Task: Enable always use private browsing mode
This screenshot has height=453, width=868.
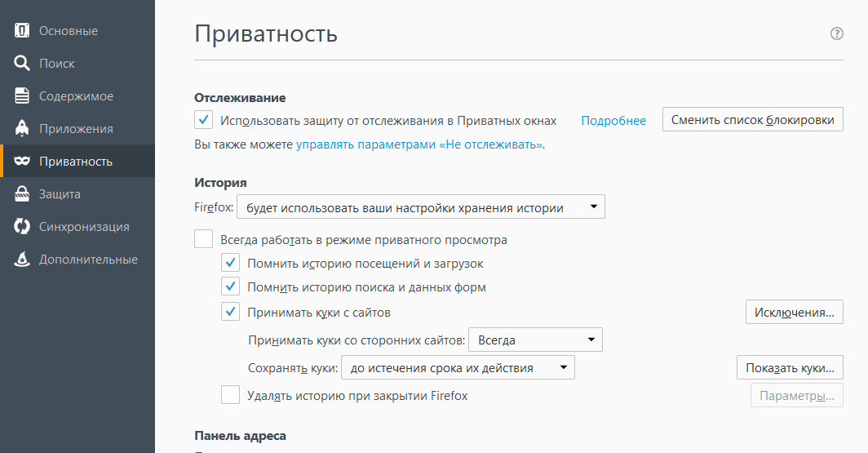Action: click(204, 239)
